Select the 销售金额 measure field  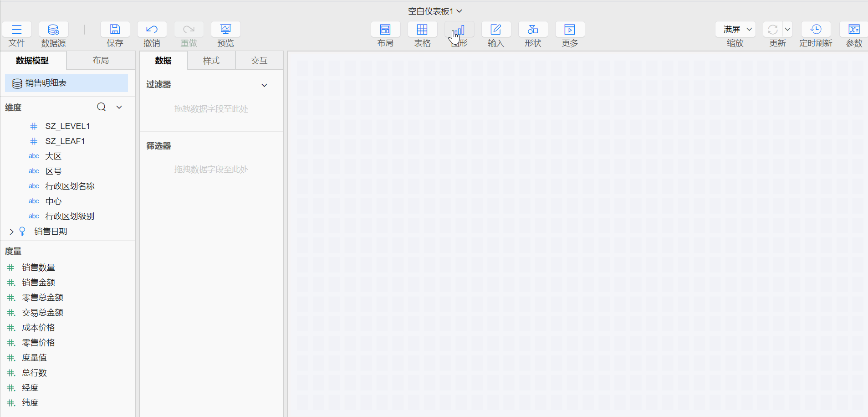pos(39,283)
